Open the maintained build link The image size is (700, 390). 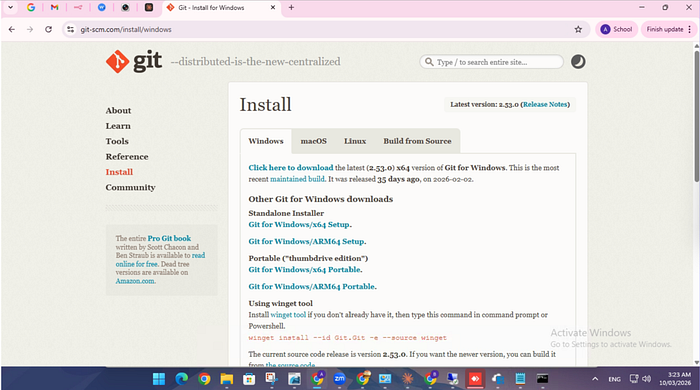tap(297, 179)
